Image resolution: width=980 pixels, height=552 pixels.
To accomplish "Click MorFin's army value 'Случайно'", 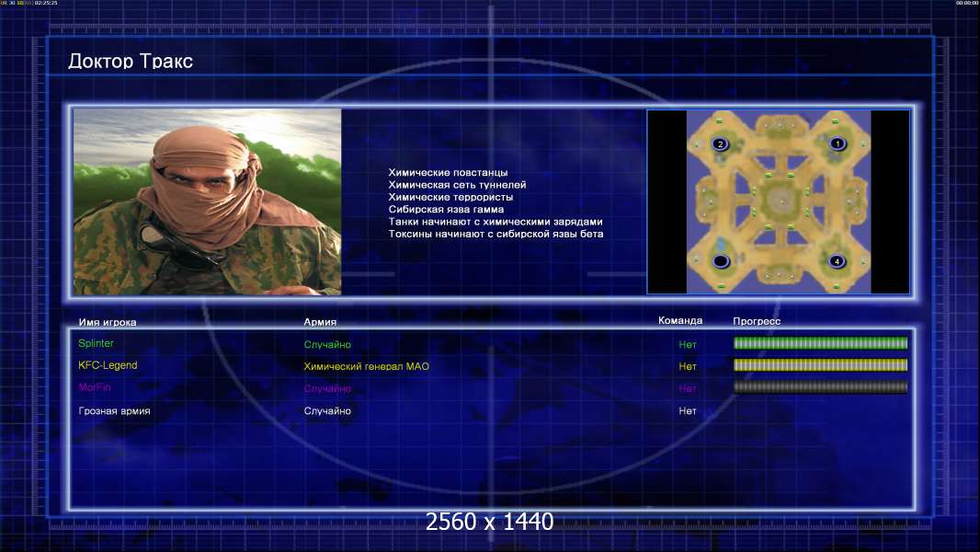I will 327,388.
